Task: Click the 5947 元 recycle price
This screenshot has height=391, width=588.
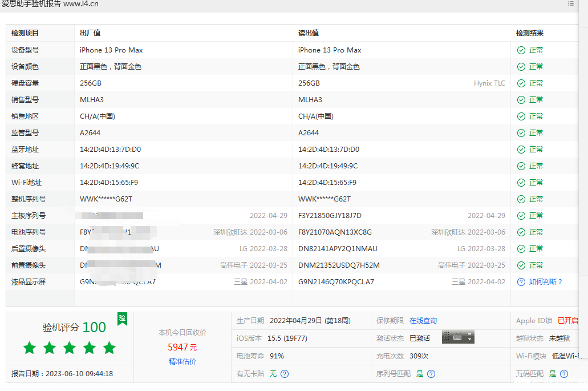Action: [183, 347]
